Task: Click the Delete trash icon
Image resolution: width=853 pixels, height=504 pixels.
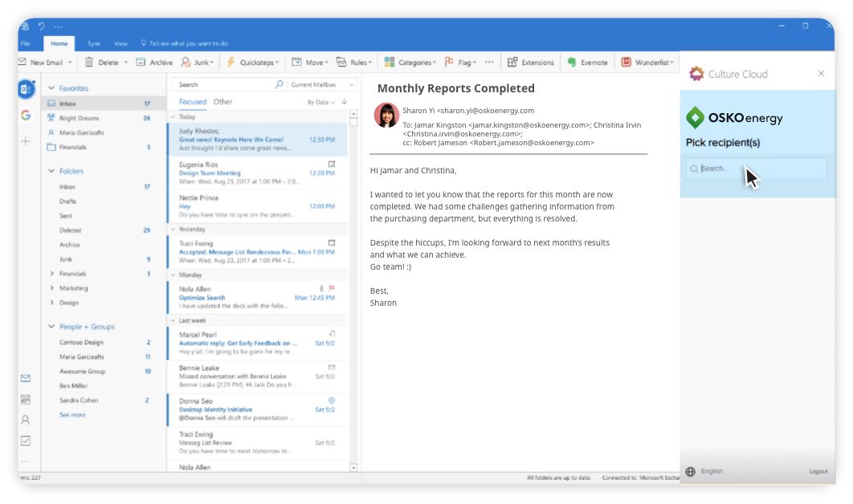Action: (x=89, y=62)
